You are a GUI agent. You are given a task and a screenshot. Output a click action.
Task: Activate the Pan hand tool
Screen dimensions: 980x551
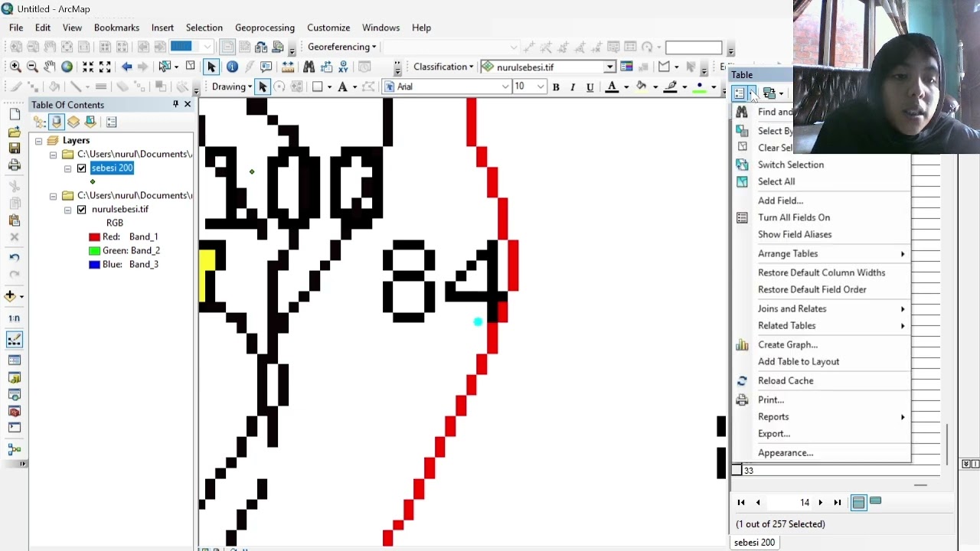click(x=49, y=67)
